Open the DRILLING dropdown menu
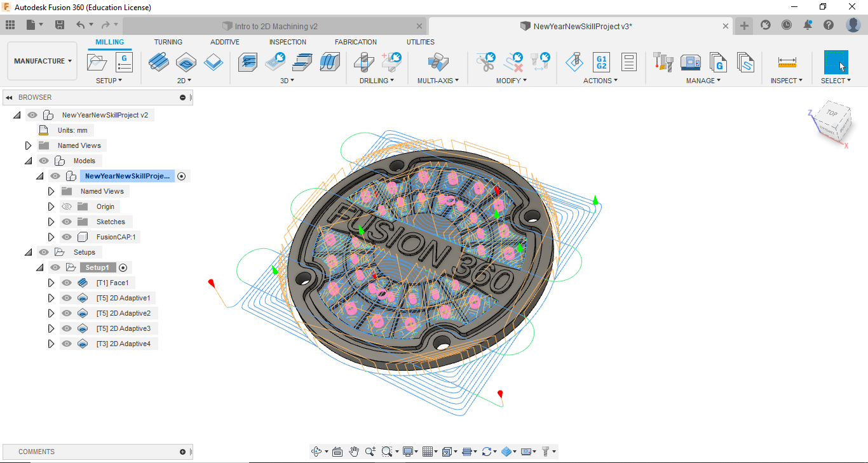The height and width of the screenshot is (463, 868). 377,81
